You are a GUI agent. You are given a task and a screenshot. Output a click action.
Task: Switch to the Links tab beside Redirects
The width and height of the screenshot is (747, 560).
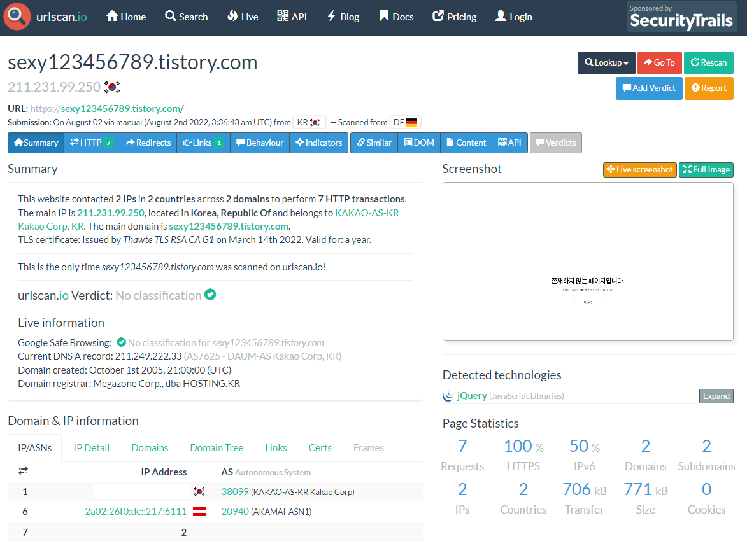pos(203,143)
